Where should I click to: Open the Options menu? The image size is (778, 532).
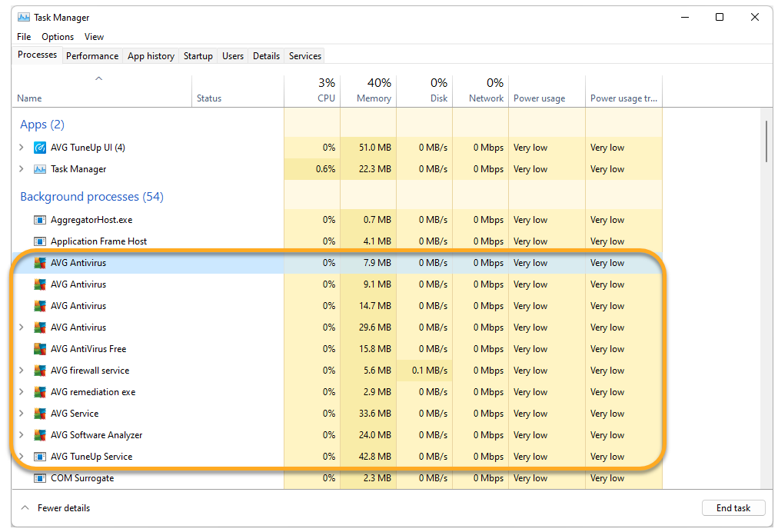tap(58, 37)
